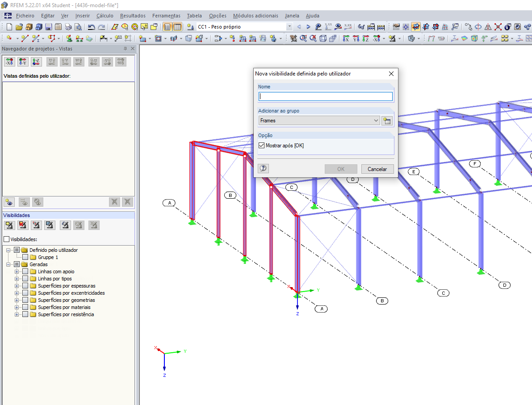Check Linhas por tipos checkbox
This screenshot has width=532, height=405.
click(25, 279)
